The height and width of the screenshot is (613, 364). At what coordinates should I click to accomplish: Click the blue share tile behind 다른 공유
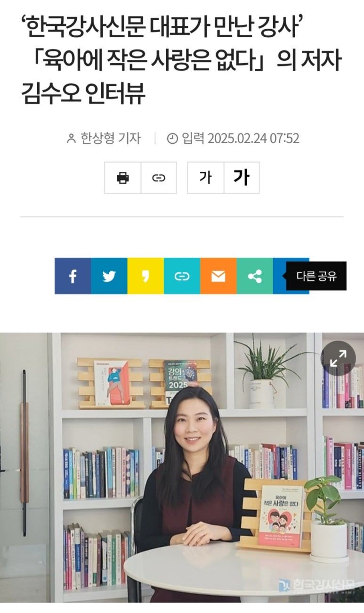tap(280, 276)
